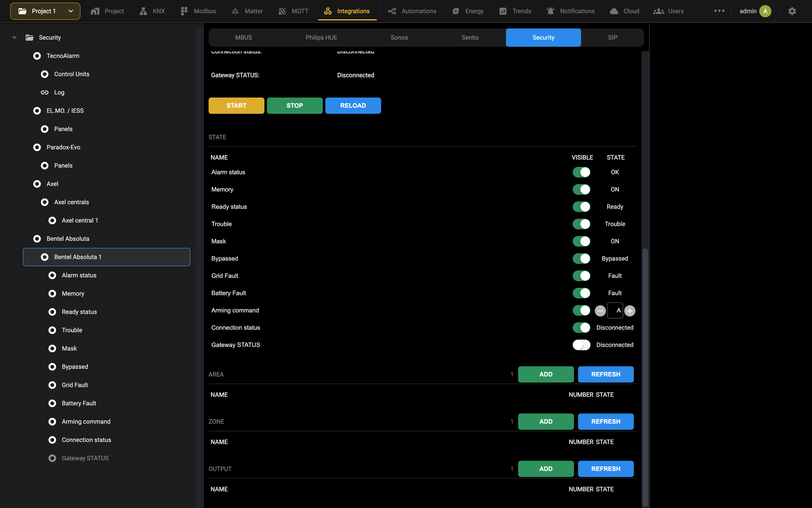The width and height of the screenshot is (812, 508).
Task: Open the Energy leaf icon
Action: [456, 11]
